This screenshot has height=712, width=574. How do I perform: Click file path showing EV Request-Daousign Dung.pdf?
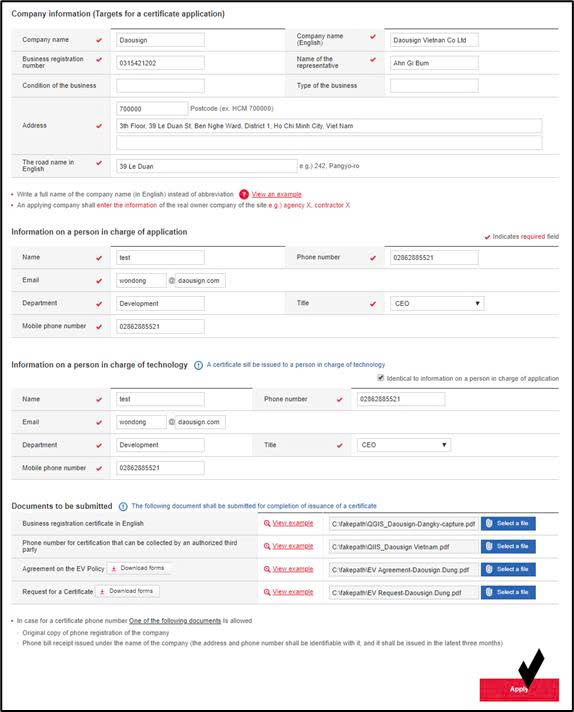(x=404, y=593)
